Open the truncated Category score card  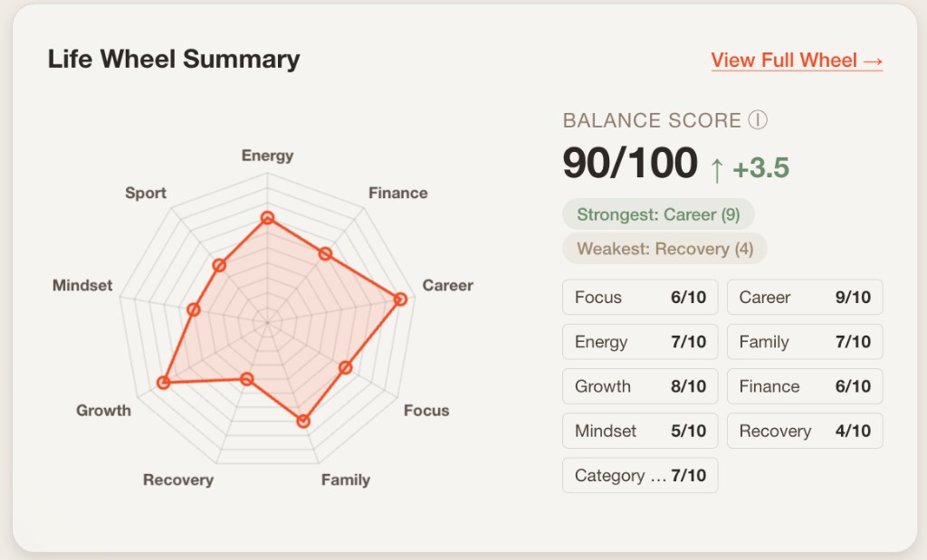click(639, 475)
